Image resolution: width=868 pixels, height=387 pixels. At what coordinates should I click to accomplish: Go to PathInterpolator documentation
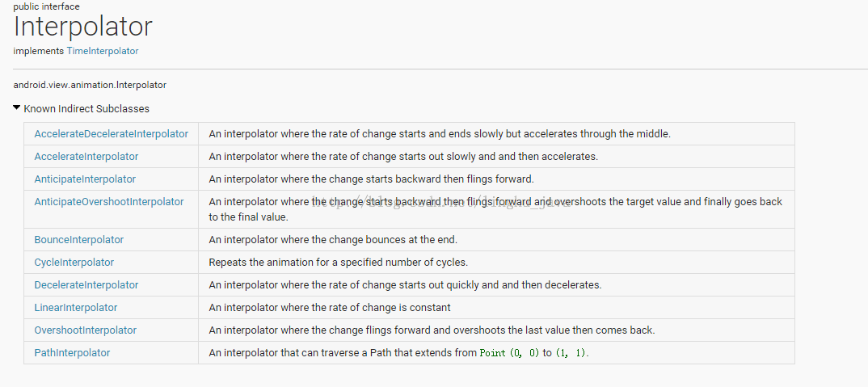pyautogui.click(x=72, y=353)
